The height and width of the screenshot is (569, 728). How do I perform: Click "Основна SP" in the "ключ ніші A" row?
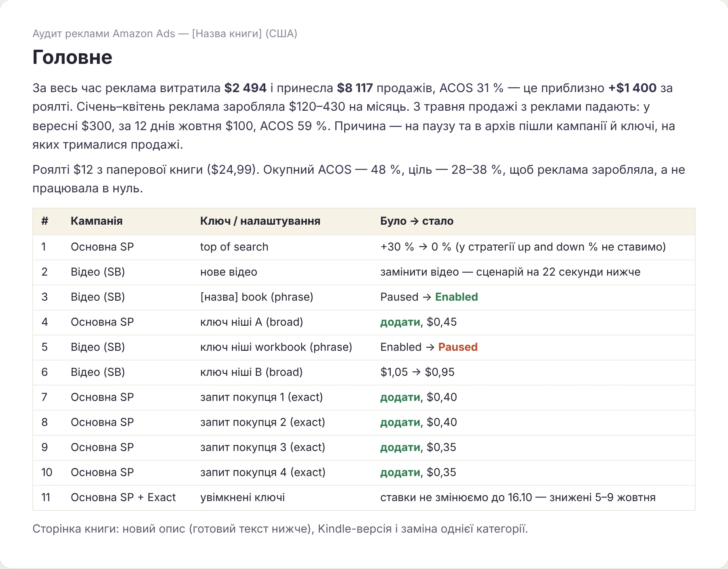click(102, 322)
